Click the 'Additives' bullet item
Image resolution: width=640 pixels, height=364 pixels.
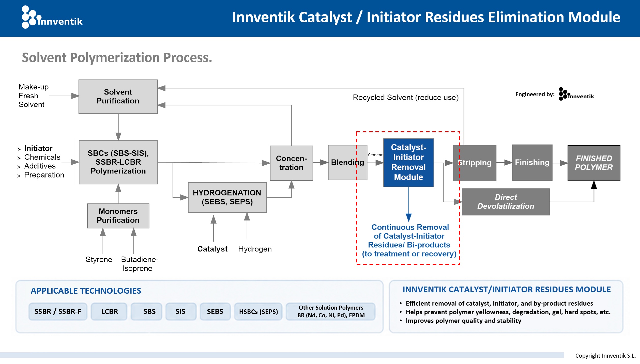(x=40, y=166)
